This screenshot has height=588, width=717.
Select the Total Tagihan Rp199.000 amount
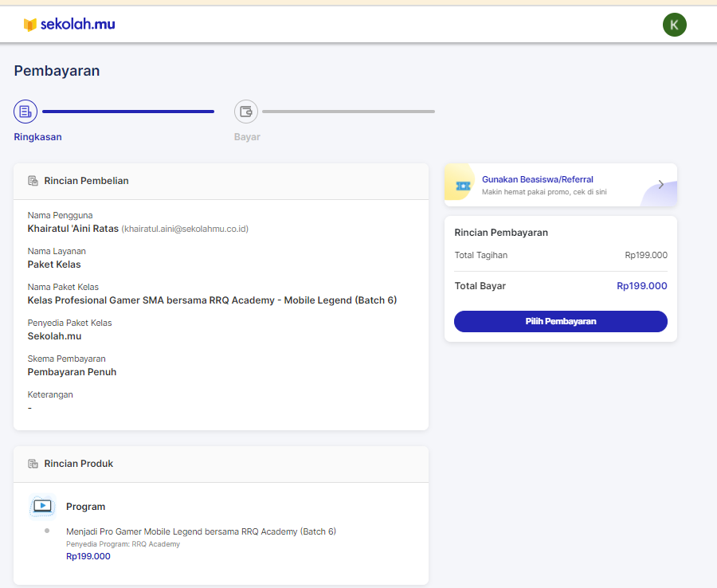646,255
